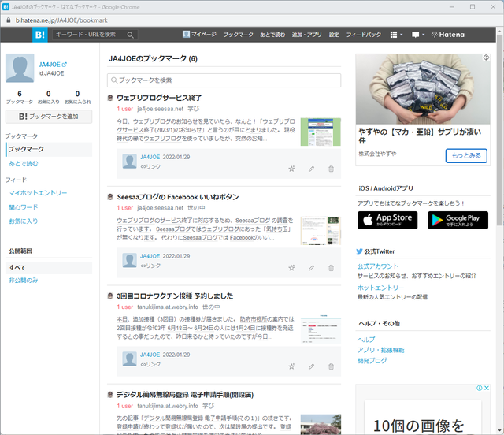Screen dimensions: 504x435
Task: Open the notification speech bubble icon
Action: click(x=415, y=35)
